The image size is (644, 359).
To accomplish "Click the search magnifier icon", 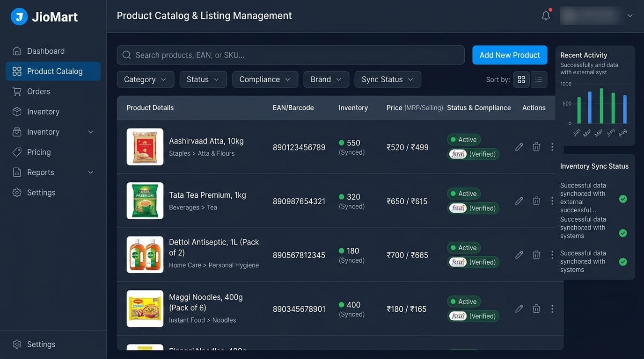I will click(x=126, y=55).
